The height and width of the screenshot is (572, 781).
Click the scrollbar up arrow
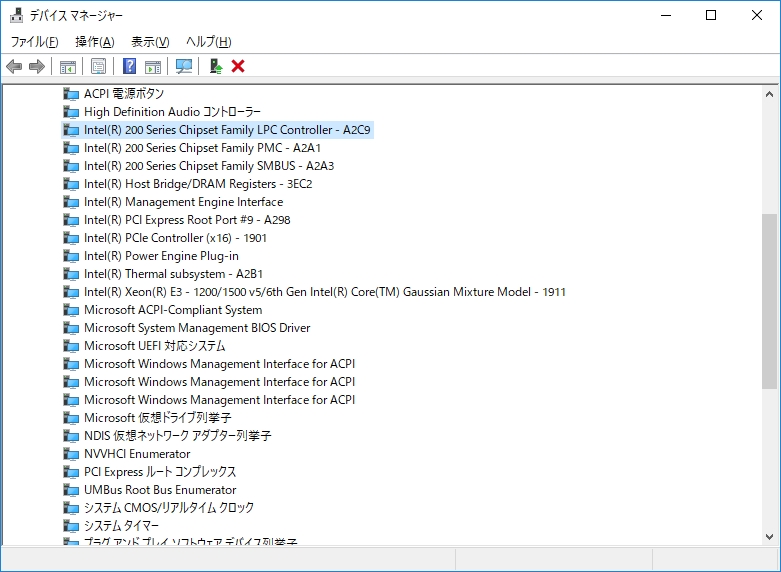pyautogui.click(x=769, y=94)
